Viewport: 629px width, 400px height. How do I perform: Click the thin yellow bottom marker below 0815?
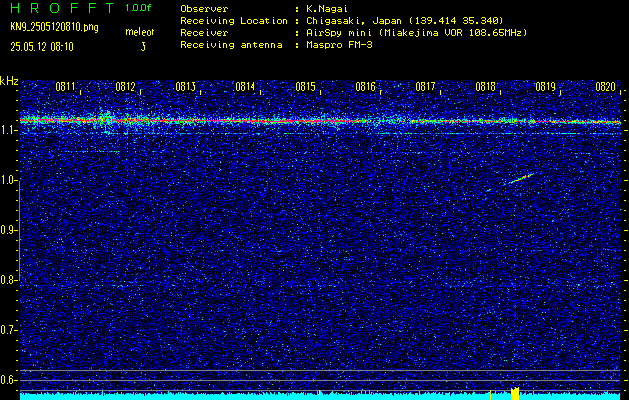319,394
